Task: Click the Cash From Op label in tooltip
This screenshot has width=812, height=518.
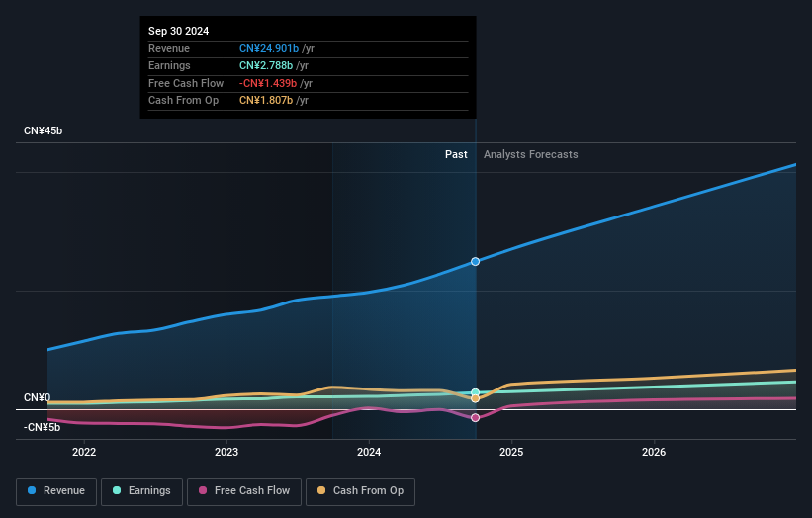Action: (183, 101)
